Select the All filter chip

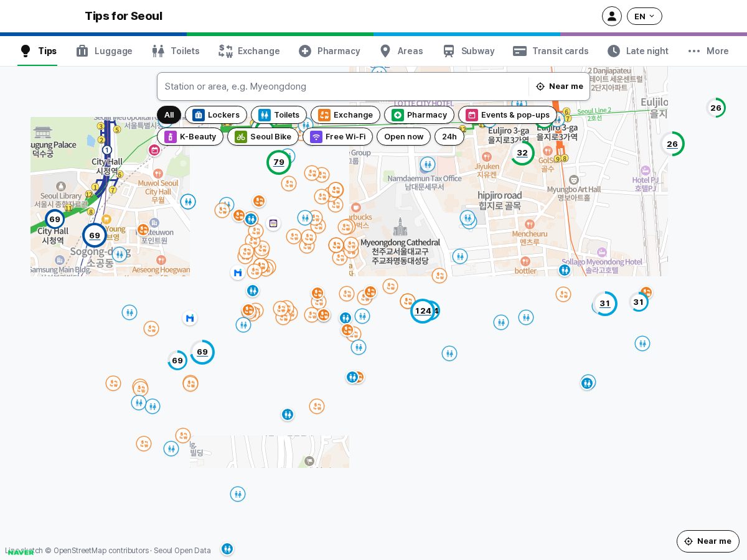tap(169, 115)
